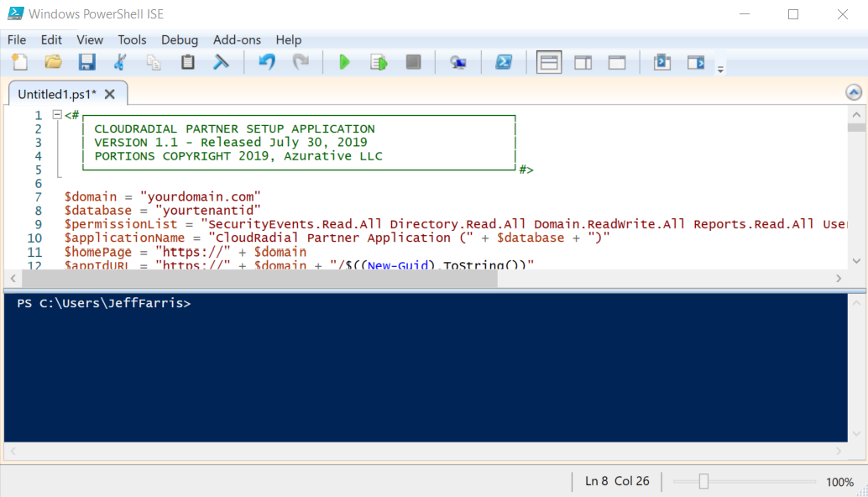Click the script pane scroll down arrow
The width and height of the screenshot is (868, 497).
click(x=856, y=261)
